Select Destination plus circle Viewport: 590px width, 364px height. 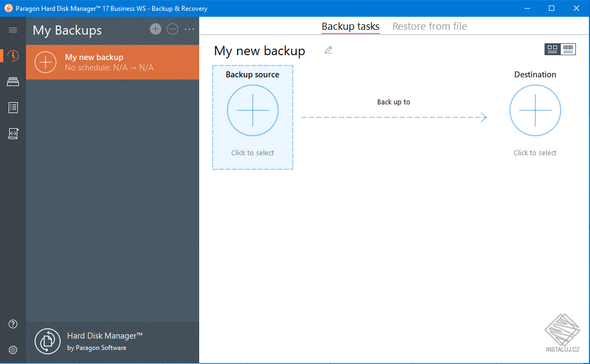(535, 110)
